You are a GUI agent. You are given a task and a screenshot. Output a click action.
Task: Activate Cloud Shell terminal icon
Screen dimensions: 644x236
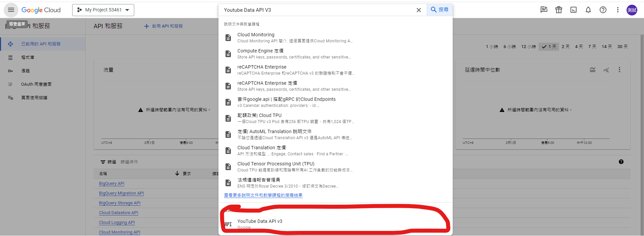coord(574,10)
